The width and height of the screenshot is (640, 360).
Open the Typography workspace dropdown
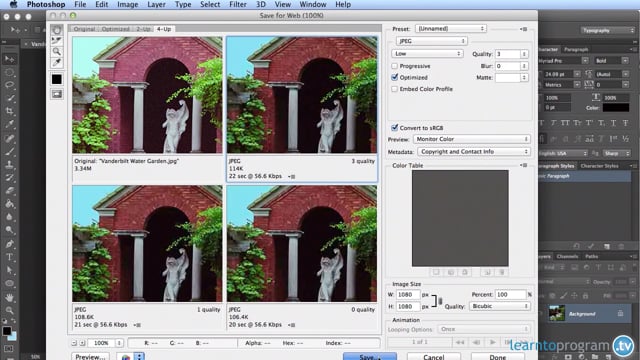[607, 30]
